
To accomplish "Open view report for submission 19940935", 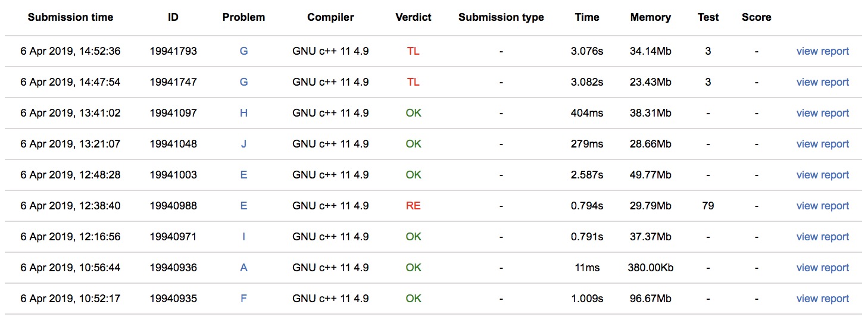I will click(x=822, y=299).
